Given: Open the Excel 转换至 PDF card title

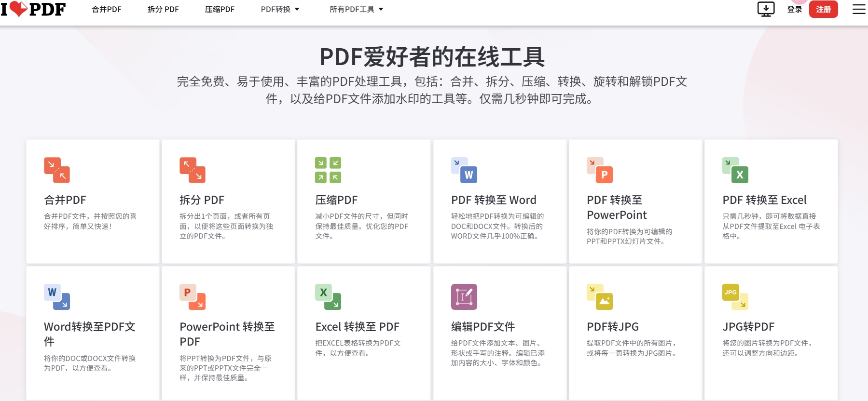Looking at the screenshot, I should click(357, 327).
